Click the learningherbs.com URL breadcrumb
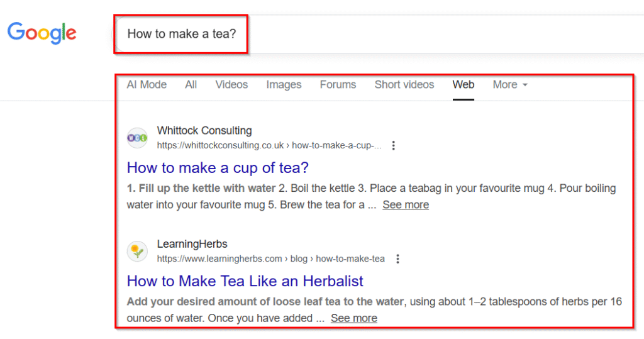The height and width of the screenshot is (339, 644). pyautogui.click(x=271, y=259)
